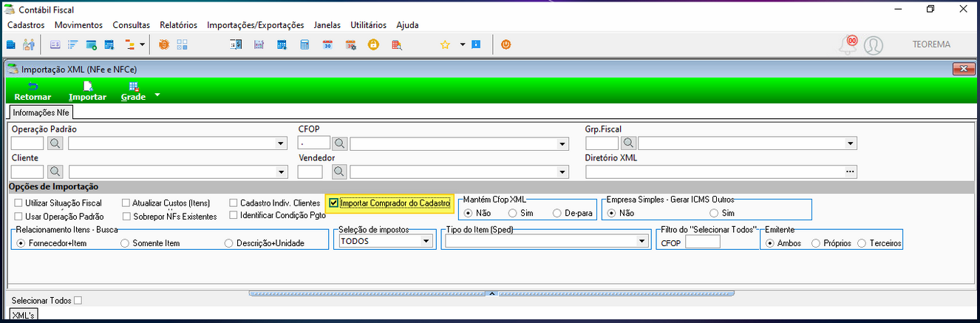Open dropdown arrow next to favorites star
The image size is (980, 323).
(x=463, y=44)
